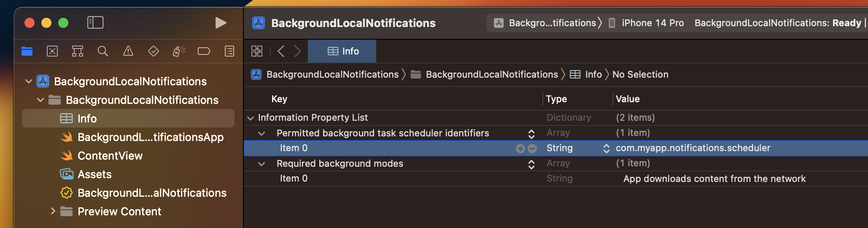Select the Preview Content folder row
Screen dimensions: 868x228
pyautogui.click(x=119, y=211)
